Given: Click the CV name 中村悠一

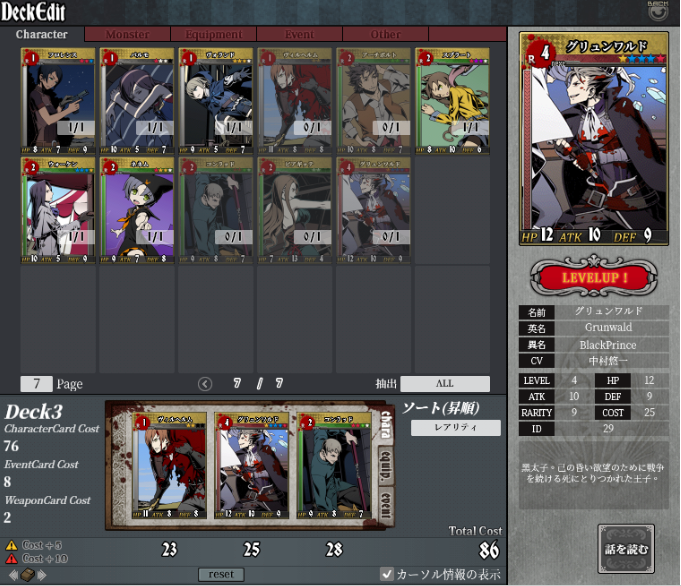Looking at the screenshot, I should pyautogui.click(x=608, y=361).
